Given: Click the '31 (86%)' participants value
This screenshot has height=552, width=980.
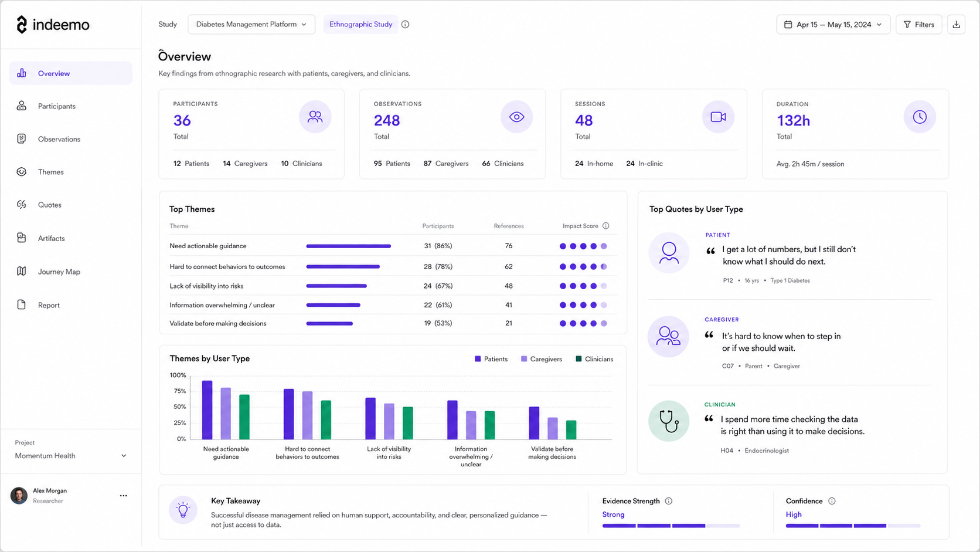Looking at the screenshot, I should 438,246.
